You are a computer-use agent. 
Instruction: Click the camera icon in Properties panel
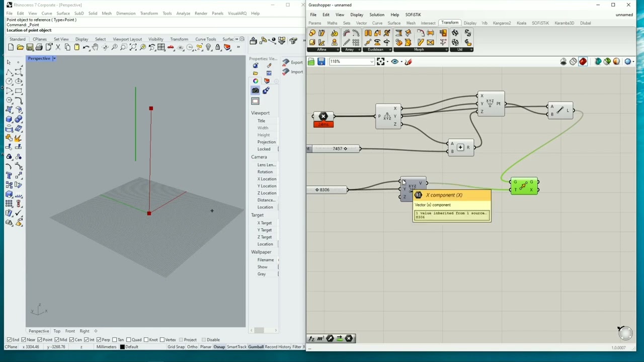point(255,90)
